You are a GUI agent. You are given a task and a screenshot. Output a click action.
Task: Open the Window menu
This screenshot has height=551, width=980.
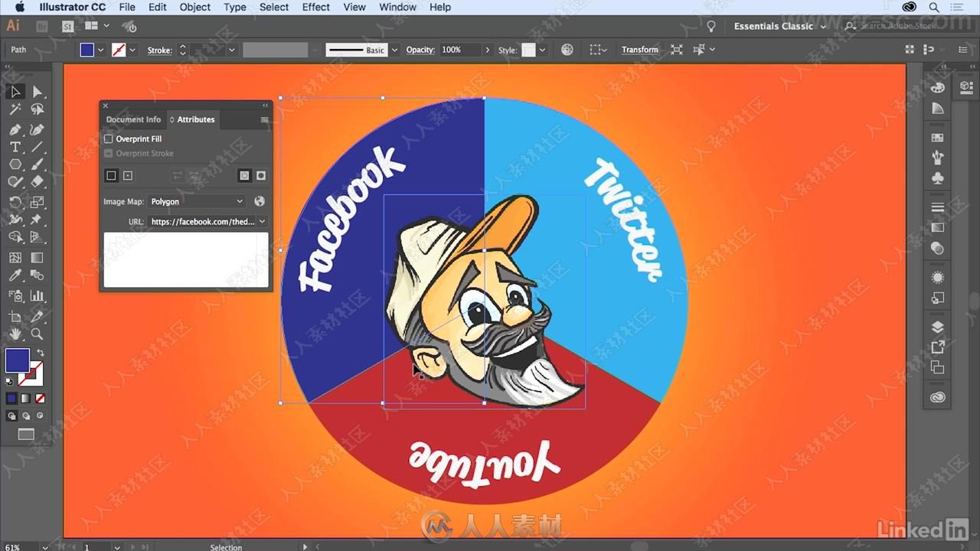(x=398, y=7)
